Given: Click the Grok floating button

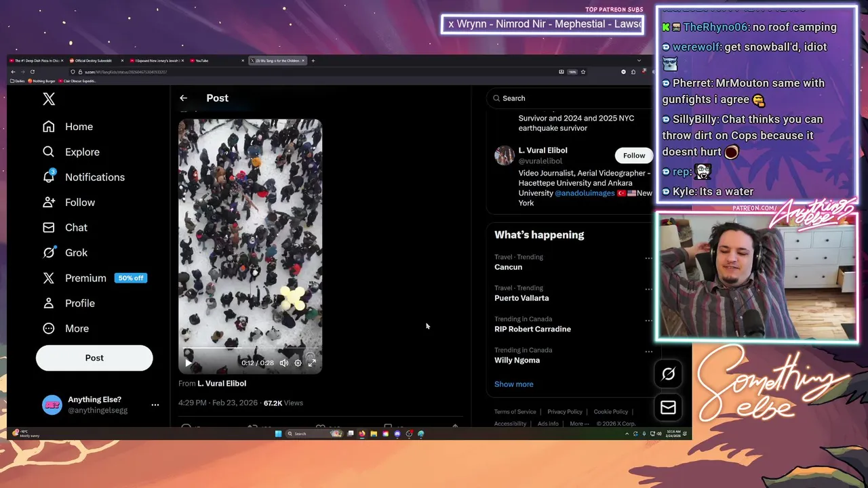Looking at the screenshot, I should click(668, 374).
